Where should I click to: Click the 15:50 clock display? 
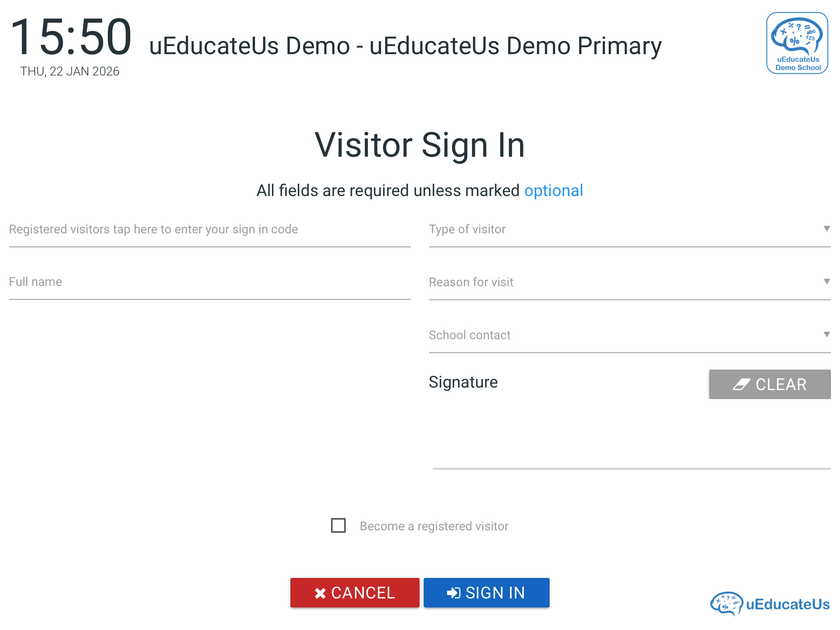(x=71, y=38)
